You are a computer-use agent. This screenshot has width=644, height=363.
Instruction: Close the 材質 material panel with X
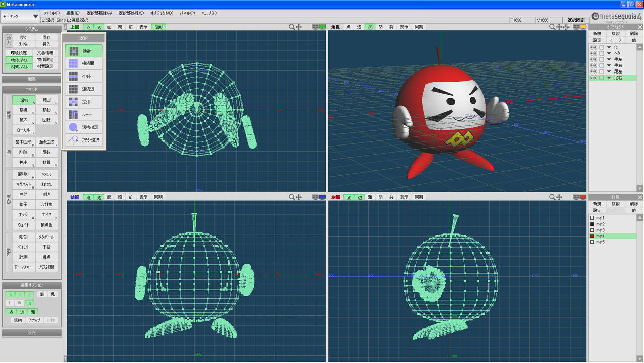pyautogui.click(x=640, y=197)
